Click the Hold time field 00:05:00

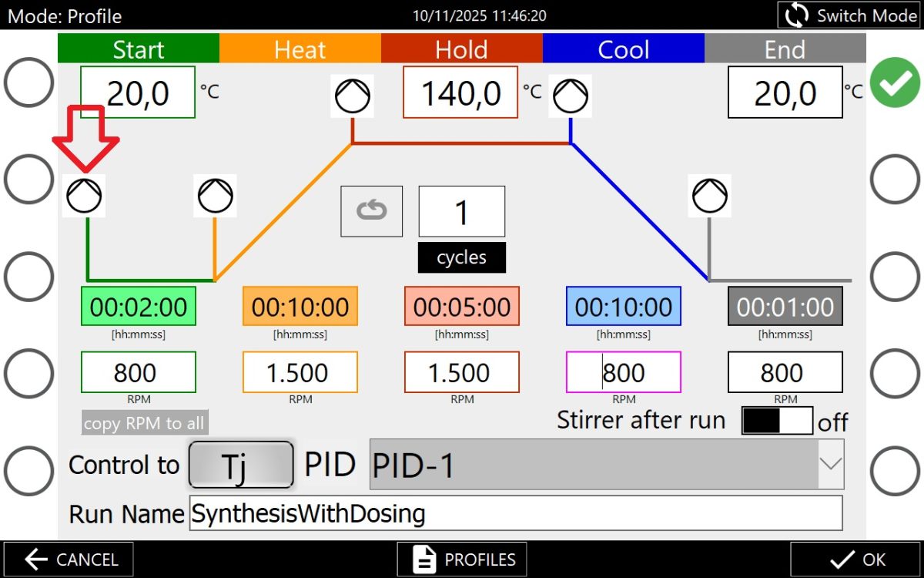point(462,307)
